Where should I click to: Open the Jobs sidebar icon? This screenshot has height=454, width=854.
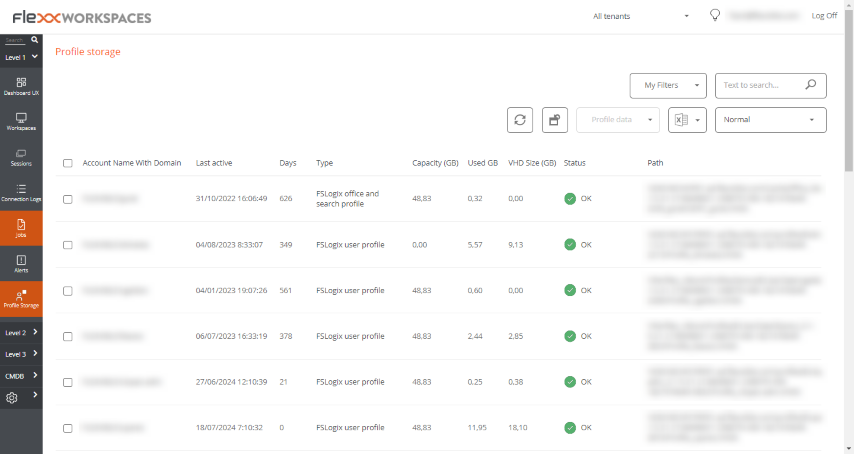pyautogui.click(x=21, y=228)
